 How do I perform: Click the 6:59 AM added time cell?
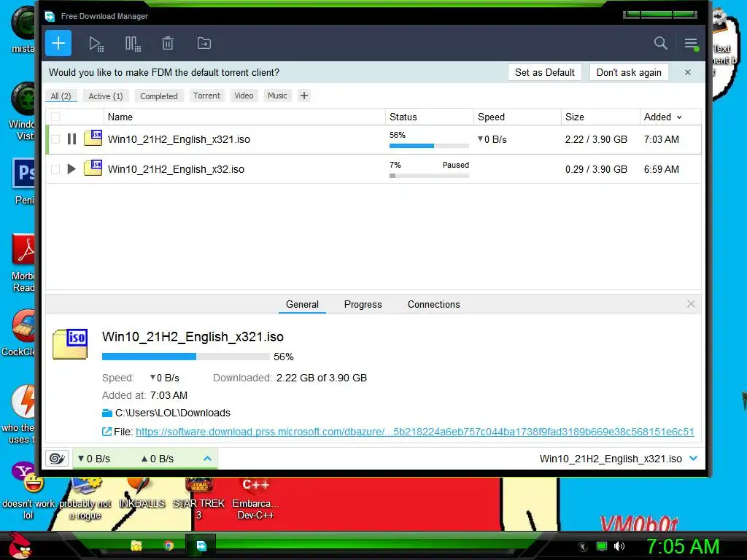click(x=661, y=169)
